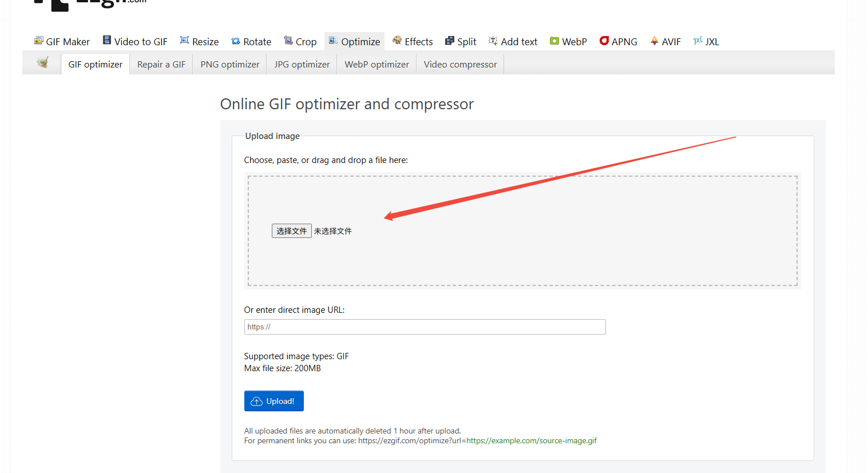
Task: Open the Split menu label
Action: click(x=467, y=42)
